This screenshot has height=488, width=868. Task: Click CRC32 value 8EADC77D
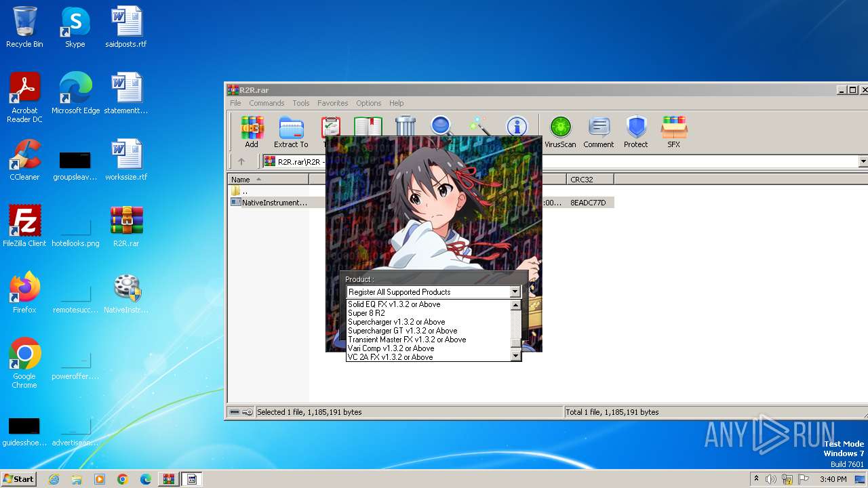(588, 203)
